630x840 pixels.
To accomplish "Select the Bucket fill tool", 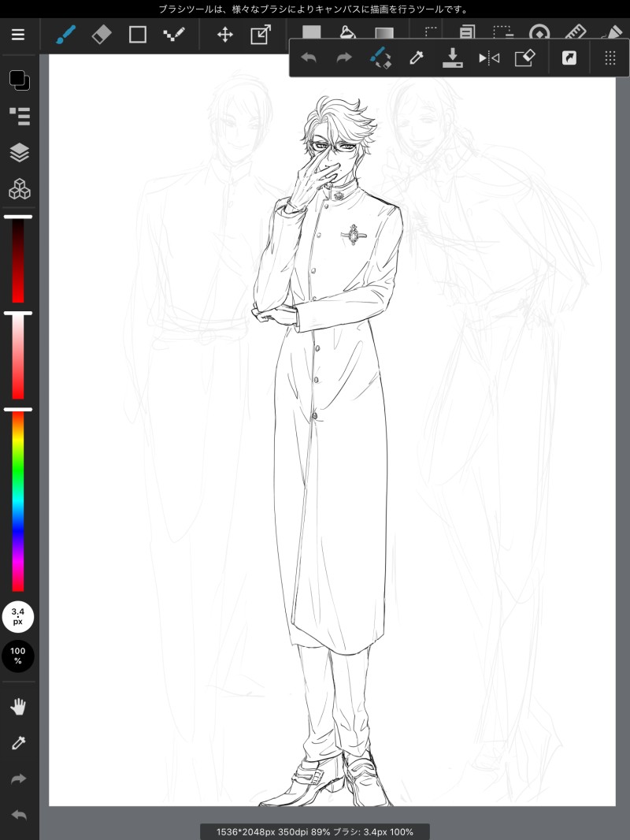I will tap(348, 32).
